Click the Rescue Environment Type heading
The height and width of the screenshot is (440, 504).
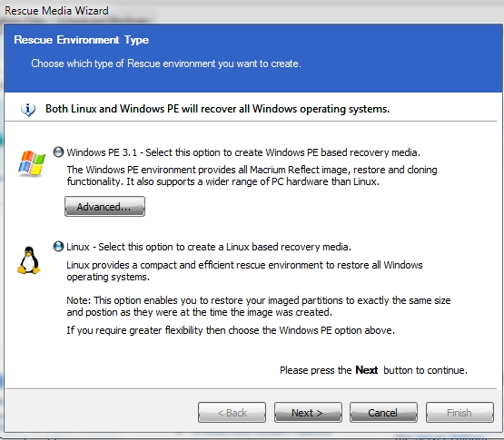click(x=82, y=40)
